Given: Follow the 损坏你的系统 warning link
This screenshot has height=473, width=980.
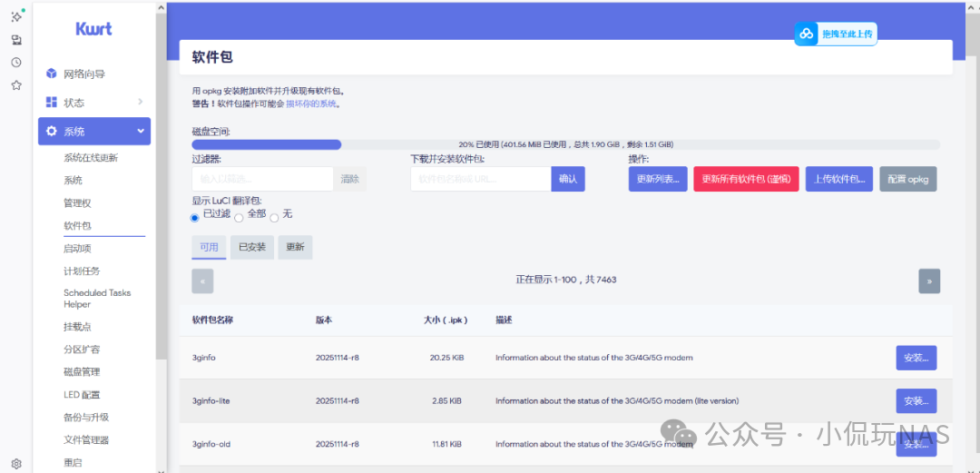Looking at the screenshot, I should coord(311,103).
